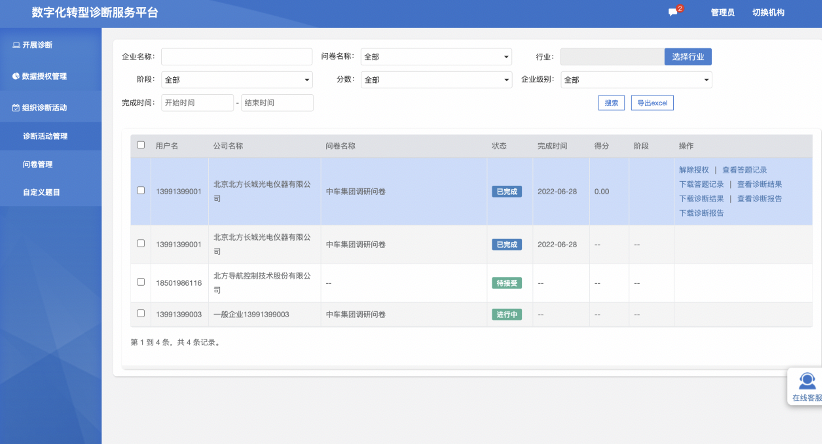The height and width of the screenshot is (444, 822).
Task: Click the 管理员 link in header
Action: [722, 13]
